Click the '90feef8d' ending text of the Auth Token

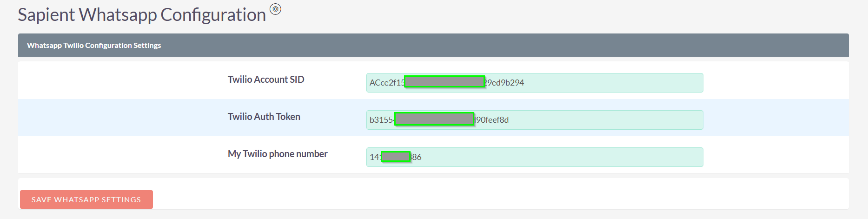[x=492, y=120]
